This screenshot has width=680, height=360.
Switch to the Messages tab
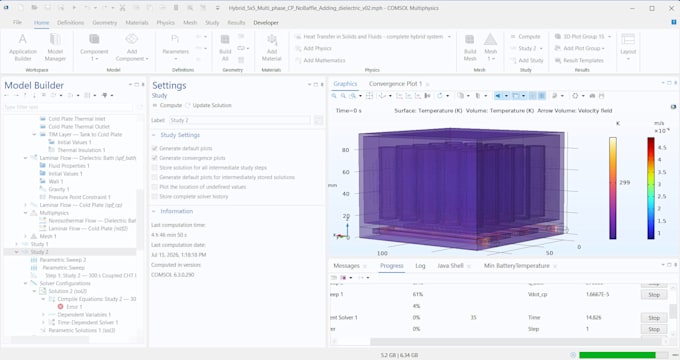tap(346, 265)
